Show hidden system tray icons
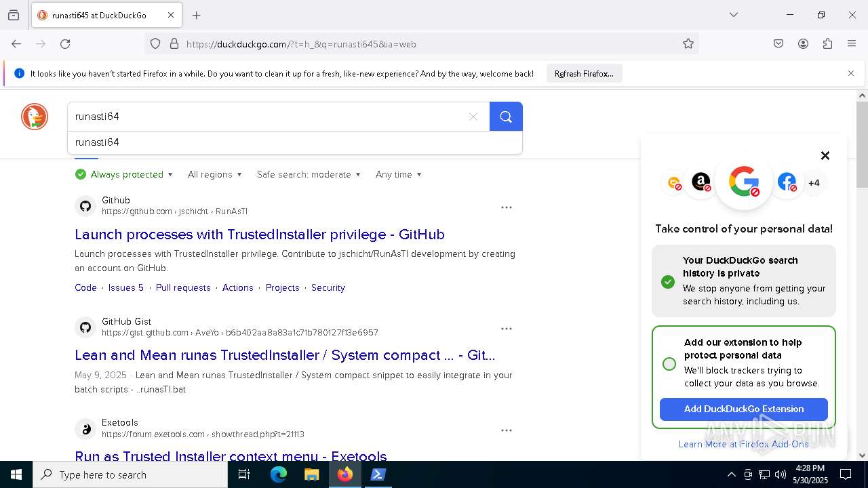The width and height of the screenshot is (868, 488). (x=731, y=474)
